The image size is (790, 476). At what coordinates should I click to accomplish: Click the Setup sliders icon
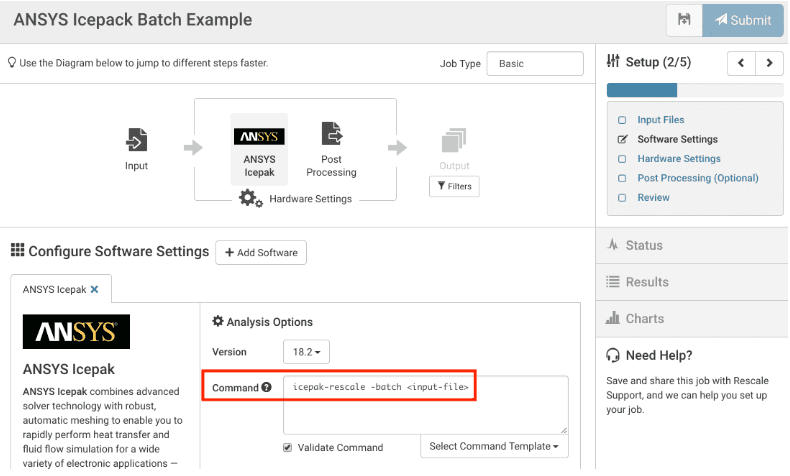point(613,61)
